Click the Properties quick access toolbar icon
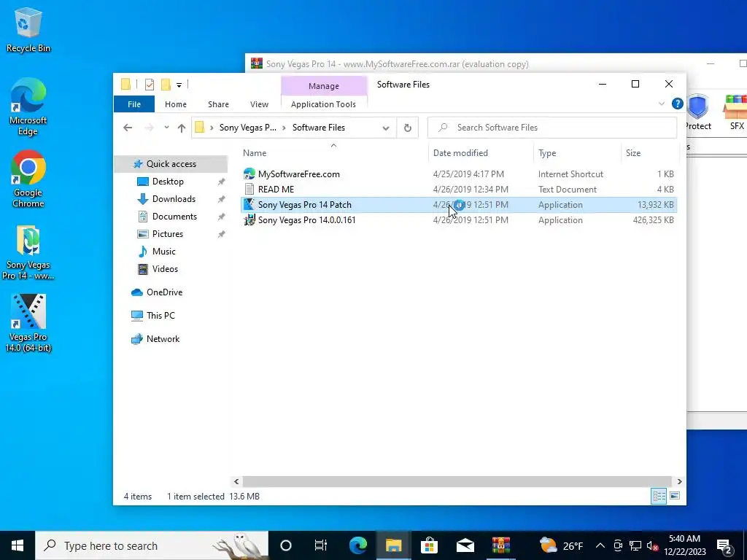This screenshot has height=560, width=747. point(150,85)
